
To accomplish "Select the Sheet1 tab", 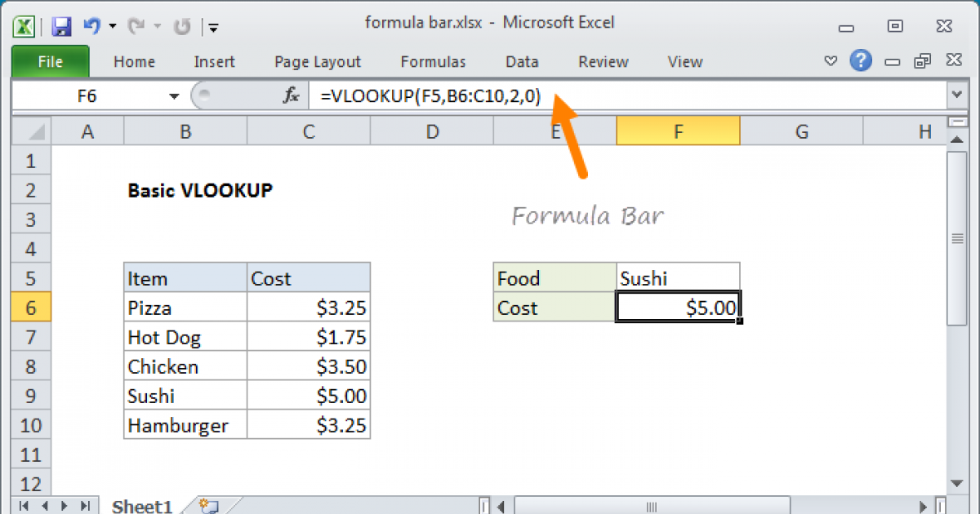I will (x=141, y=505).
